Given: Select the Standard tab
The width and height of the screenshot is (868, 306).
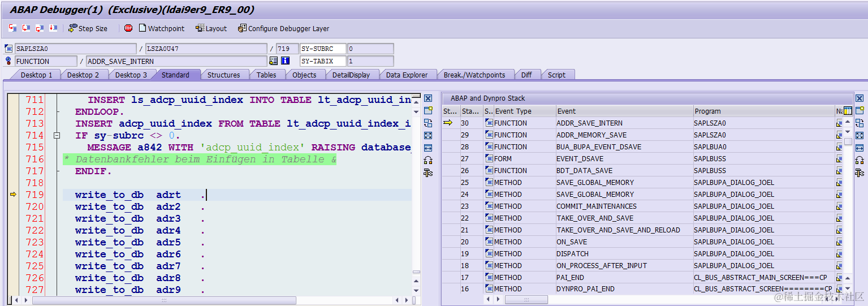Looking at the screenshot, I should [x=175, y=75].
